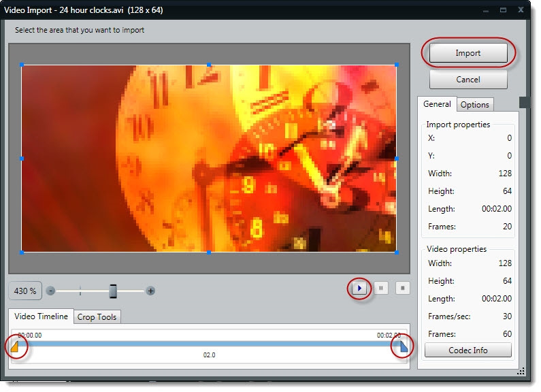Click the top-left crop selection handle
Image resolution: width=541 pixels, height=392 pixels.
pyautogui.click(x=22, y=65)
